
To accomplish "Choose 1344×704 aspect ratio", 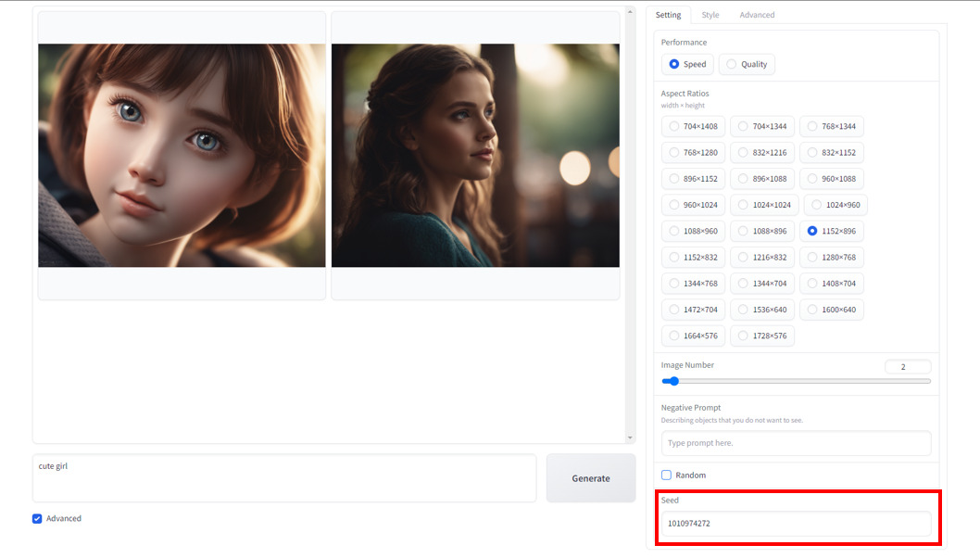I will pos(762,284).
